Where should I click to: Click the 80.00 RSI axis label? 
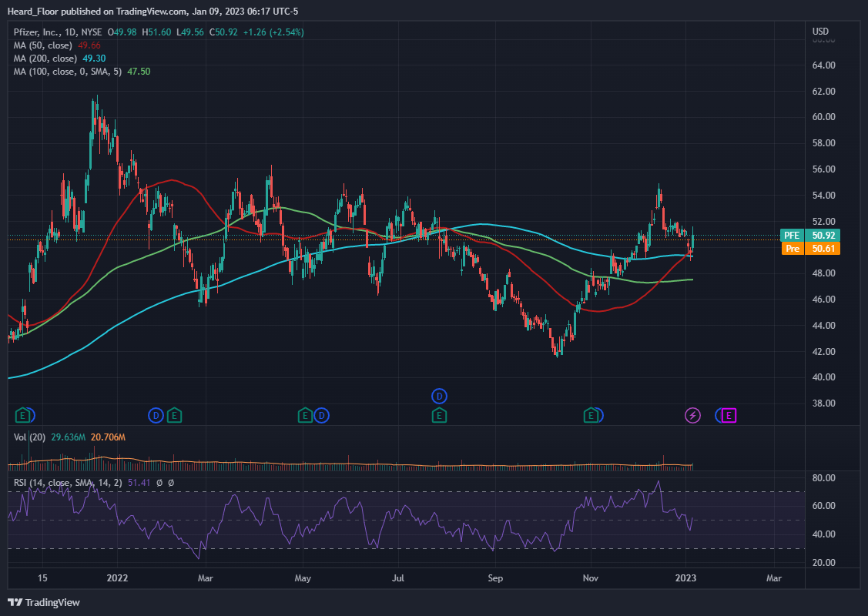pos(824,478)
